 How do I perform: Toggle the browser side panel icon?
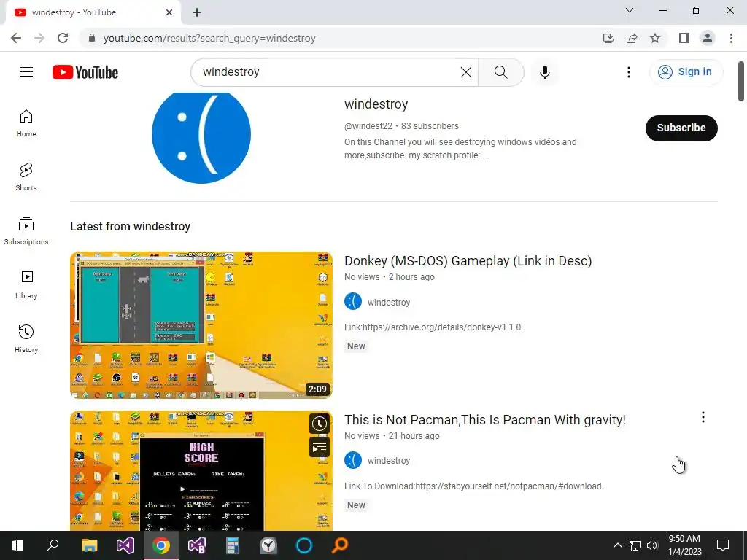point(684,38)
